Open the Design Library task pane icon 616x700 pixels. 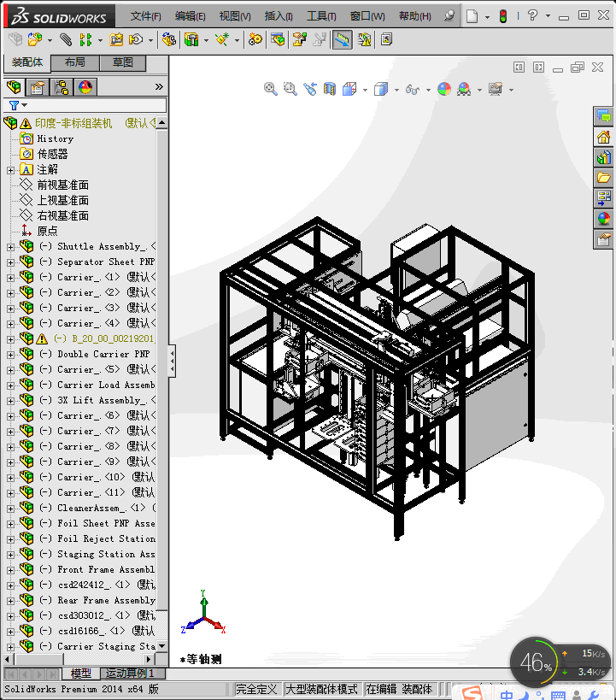click(x=603, y=157)
